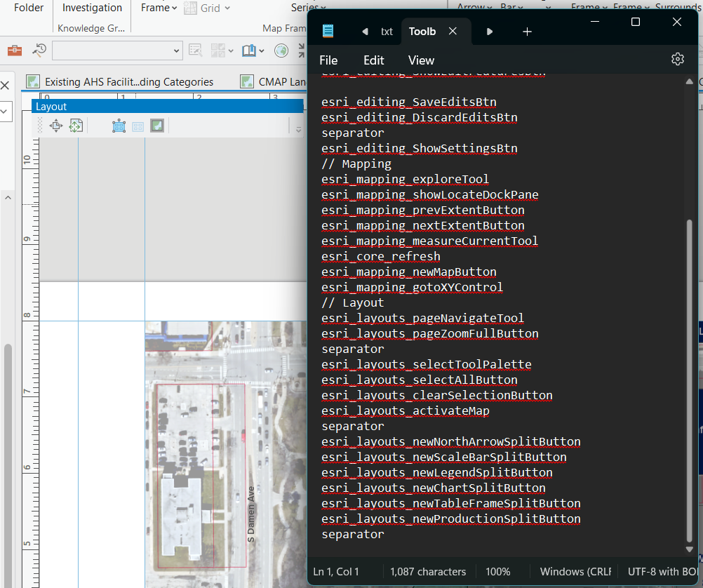Click the Investigation ribbon button
This screenshot has height=588, width=703.
point(91,8)
